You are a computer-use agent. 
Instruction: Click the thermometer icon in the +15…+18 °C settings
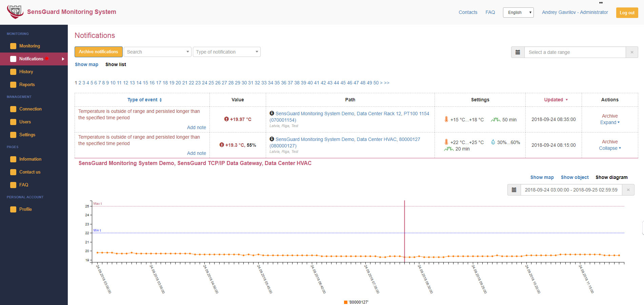pos(446,119)
